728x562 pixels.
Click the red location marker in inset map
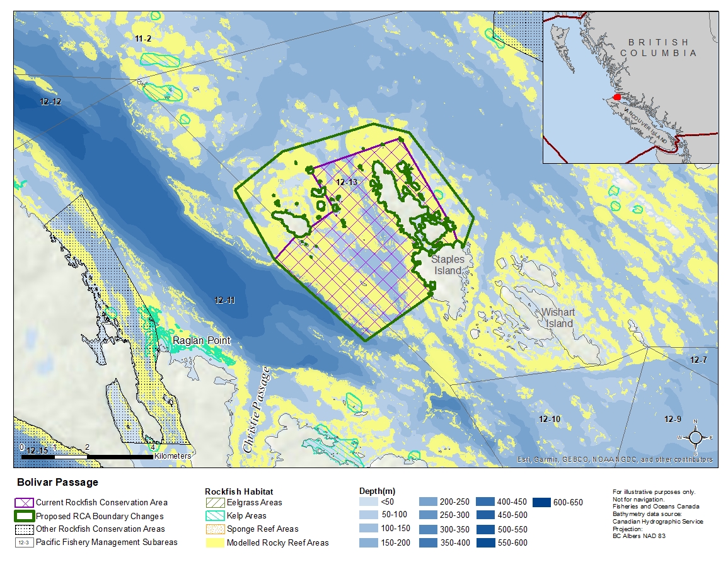coord(616,97)
